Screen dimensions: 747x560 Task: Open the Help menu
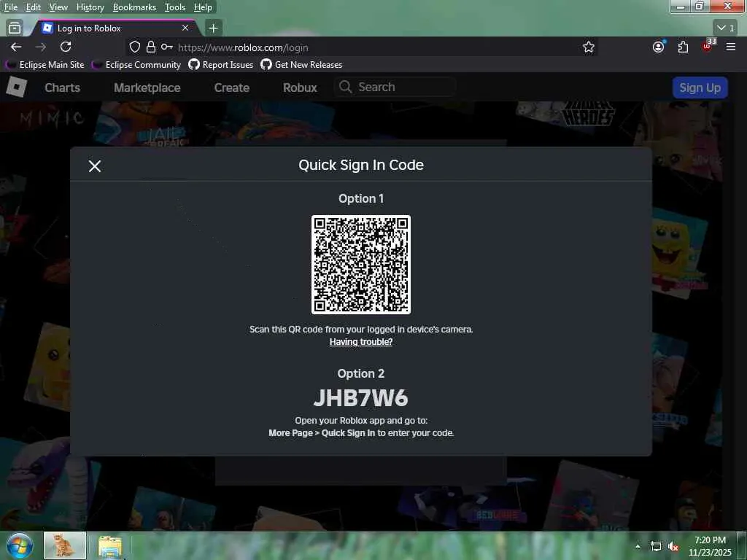point(203,7)
